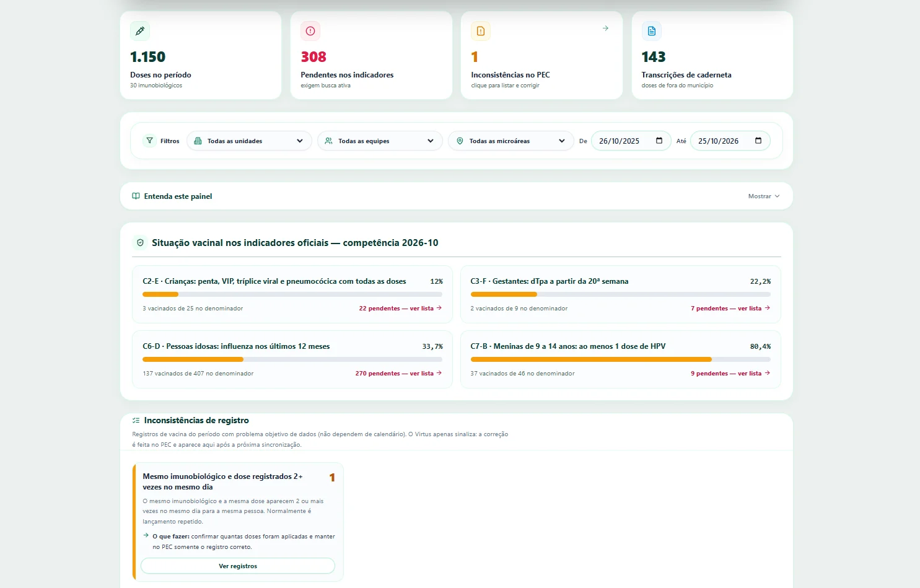
Task: Click the C3-F Gestantes progress bar
Action: click(621, 294)
